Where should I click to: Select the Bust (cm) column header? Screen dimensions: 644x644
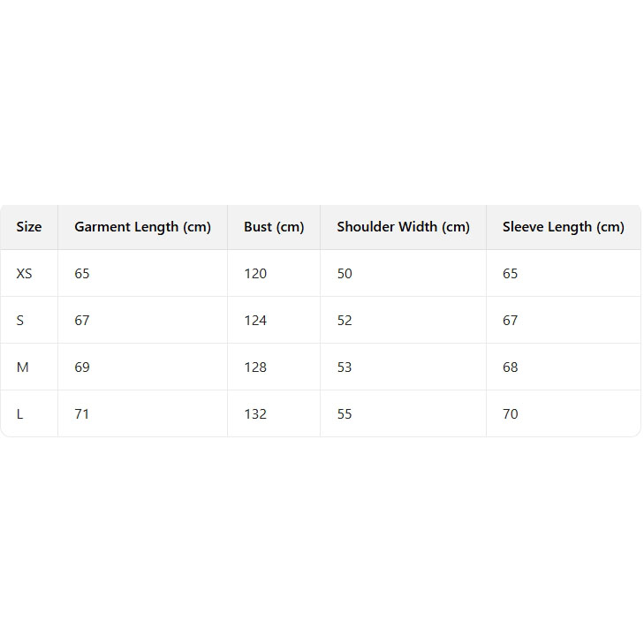pyautogui.click(x=274, y=227)
